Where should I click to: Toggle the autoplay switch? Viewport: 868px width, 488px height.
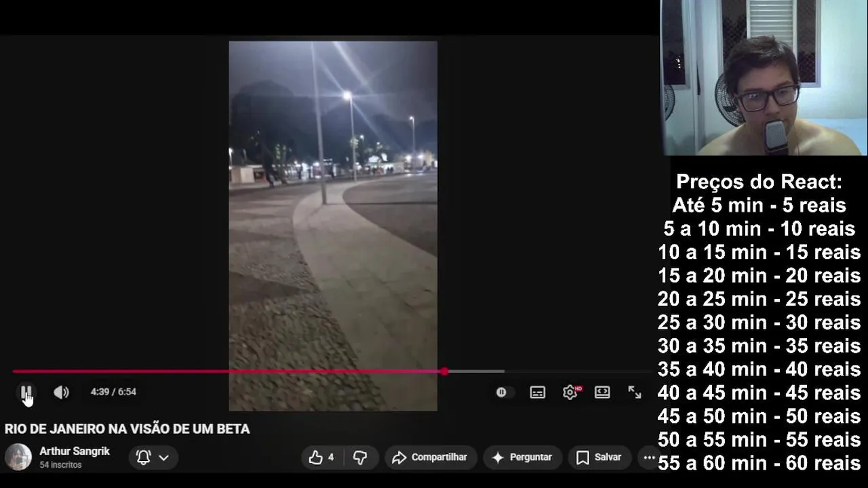[x=501, y=392]
